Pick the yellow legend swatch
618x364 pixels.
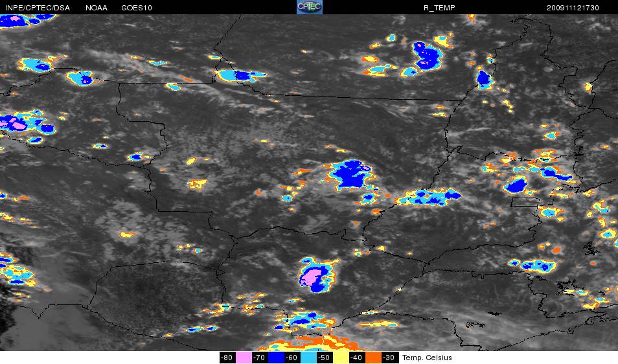click(x=341, y=358)
